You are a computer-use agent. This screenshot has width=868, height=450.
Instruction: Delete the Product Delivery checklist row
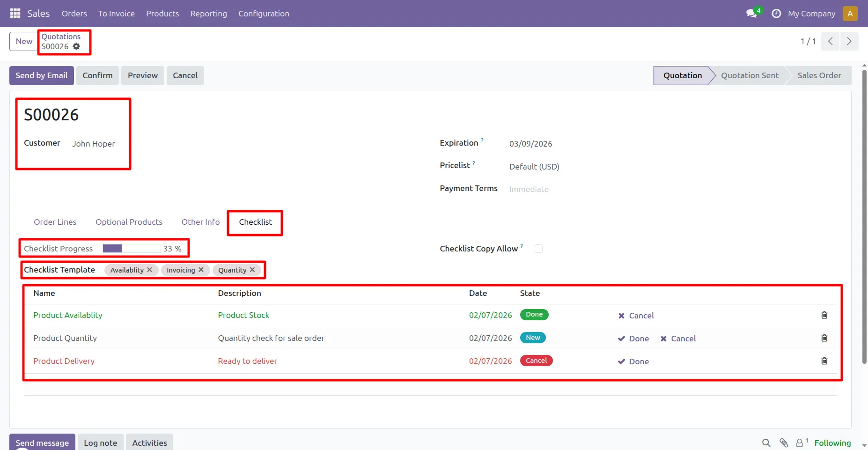824,361
